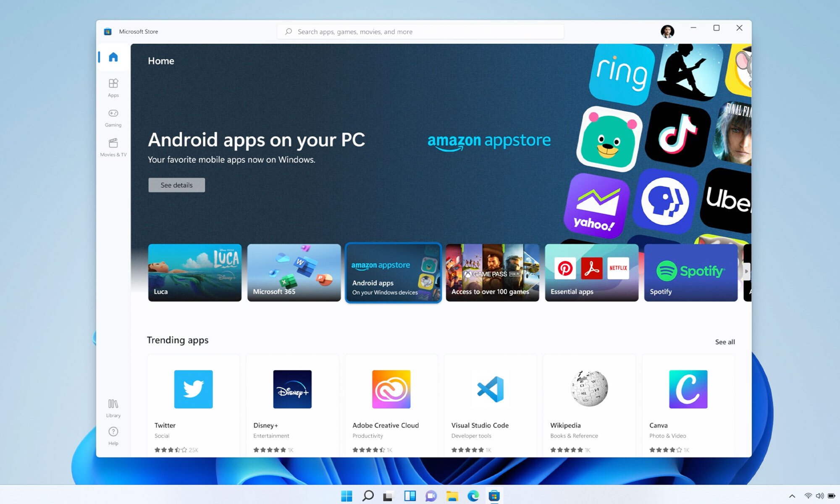The height and width of the screenshot is (504, 840).
Task: Open Microsoft 365 featured tile
Action: (x=294, y=273)
